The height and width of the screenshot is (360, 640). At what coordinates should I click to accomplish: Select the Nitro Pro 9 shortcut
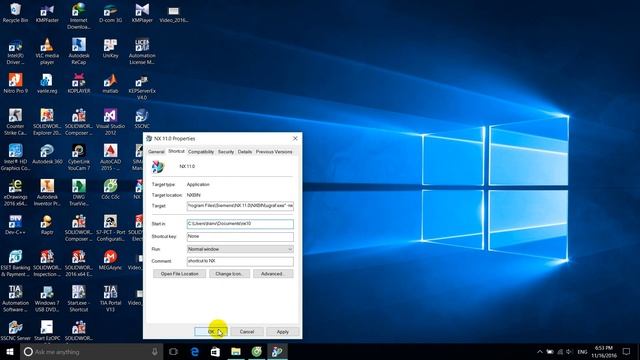[16, 83]
